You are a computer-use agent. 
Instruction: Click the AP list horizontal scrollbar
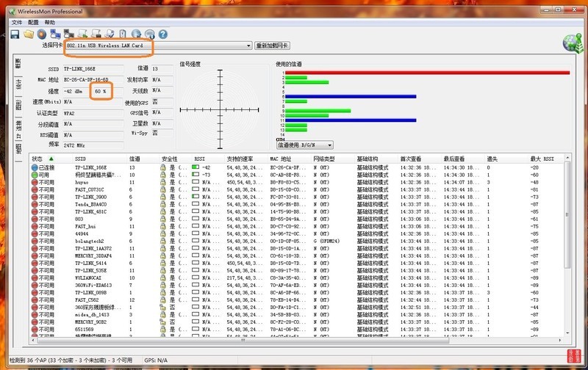point(243,341)
